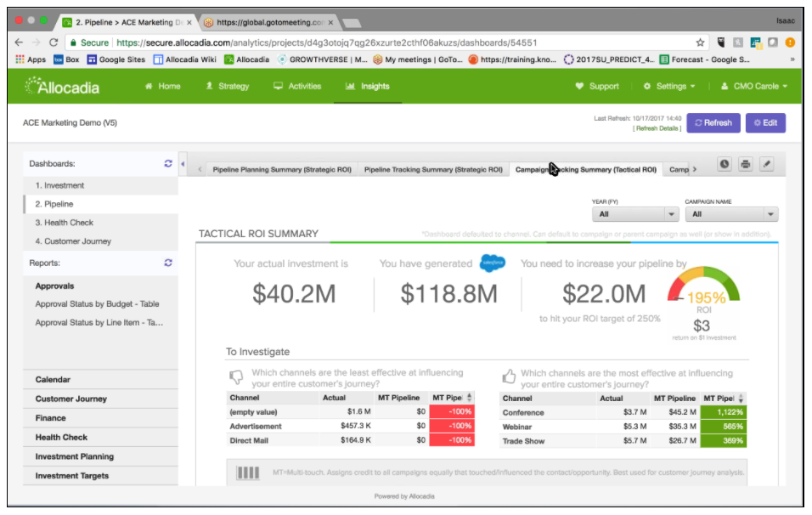Bookmark this page with the star icon
The width and height of the screenshot is (812, 515).
click(x=700, y=42)
